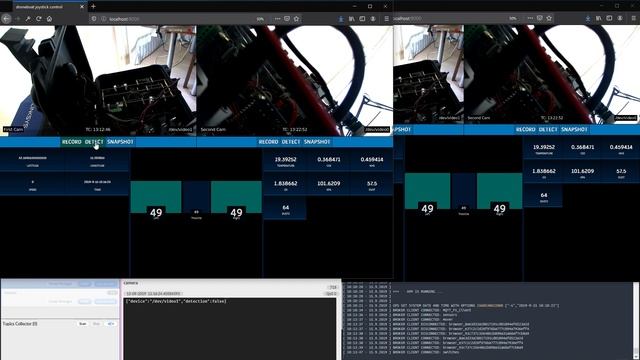Viewport: 640px width, 360px height.
Task: Select temperature value 19.39252 in left window
Action: (285, 160)
